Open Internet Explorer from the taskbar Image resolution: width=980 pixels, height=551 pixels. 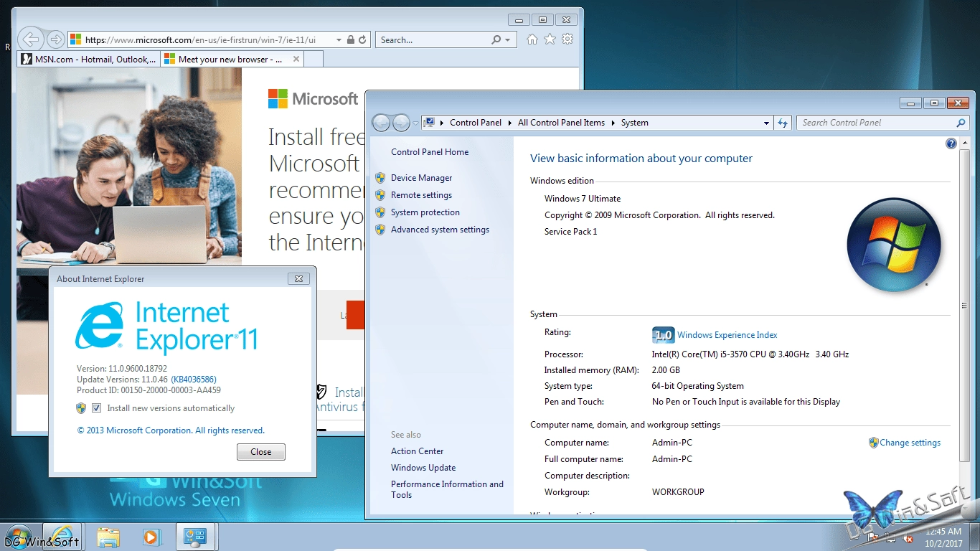pos(64,537)
